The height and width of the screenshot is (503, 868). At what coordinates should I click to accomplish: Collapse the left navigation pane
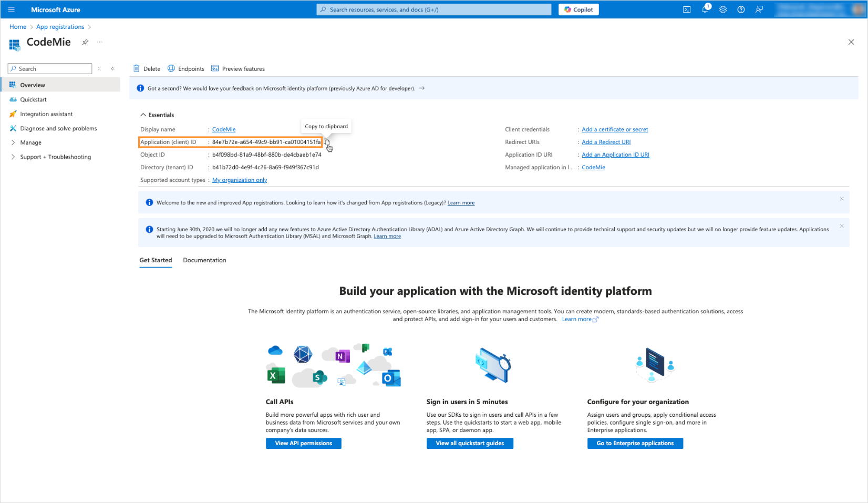[112, 69]
